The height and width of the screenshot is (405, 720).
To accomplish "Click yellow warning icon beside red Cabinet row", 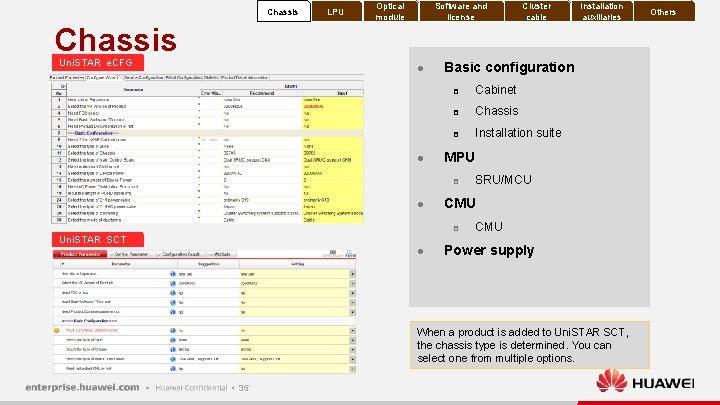I will (x=56, y=331).
